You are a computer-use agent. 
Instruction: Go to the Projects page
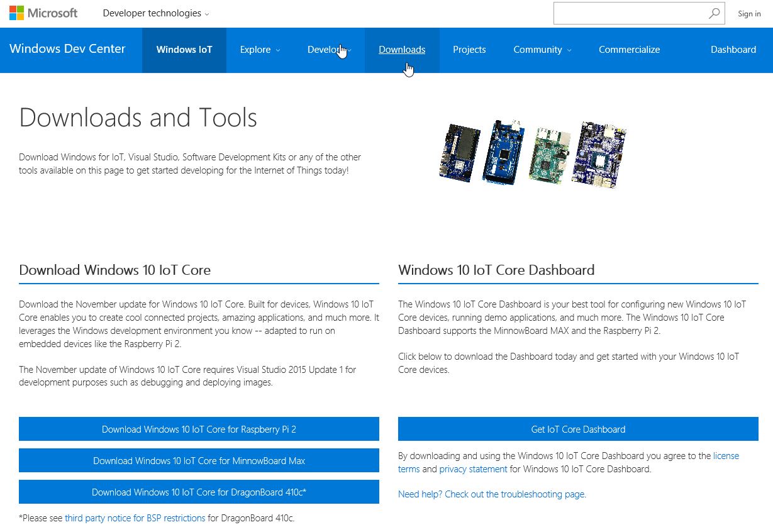coord(469,50)
